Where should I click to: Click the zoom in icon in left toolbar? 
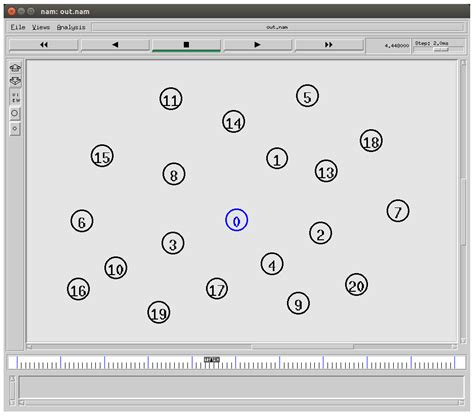click(x=15, y=68)
